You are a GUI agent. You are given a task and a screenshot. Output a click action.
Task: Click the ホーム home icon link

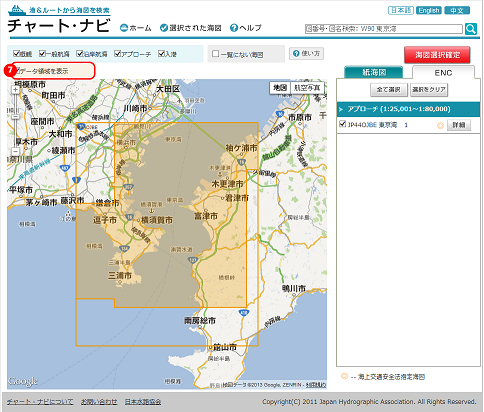(136, 28)
